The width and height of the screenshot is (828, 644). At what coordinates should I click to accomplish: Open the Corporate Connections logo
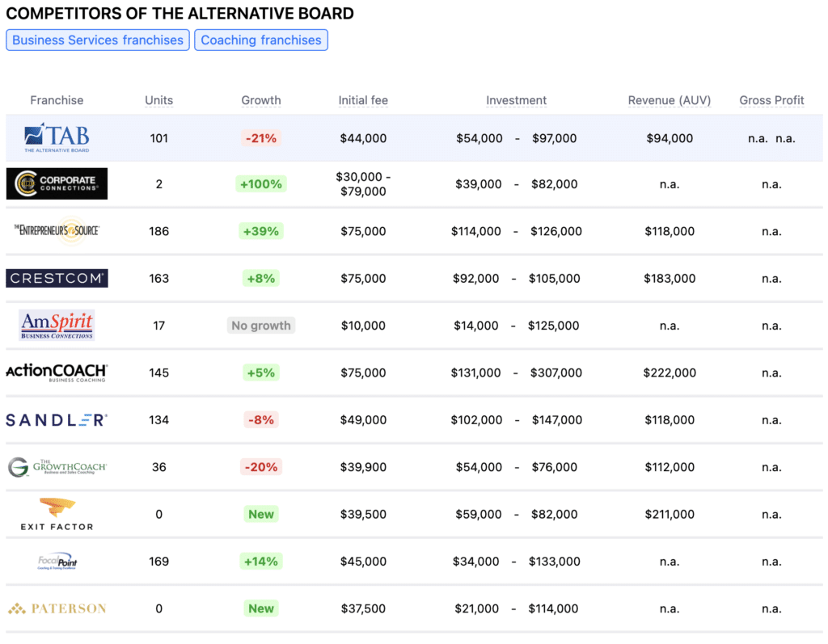pos(57,183)
